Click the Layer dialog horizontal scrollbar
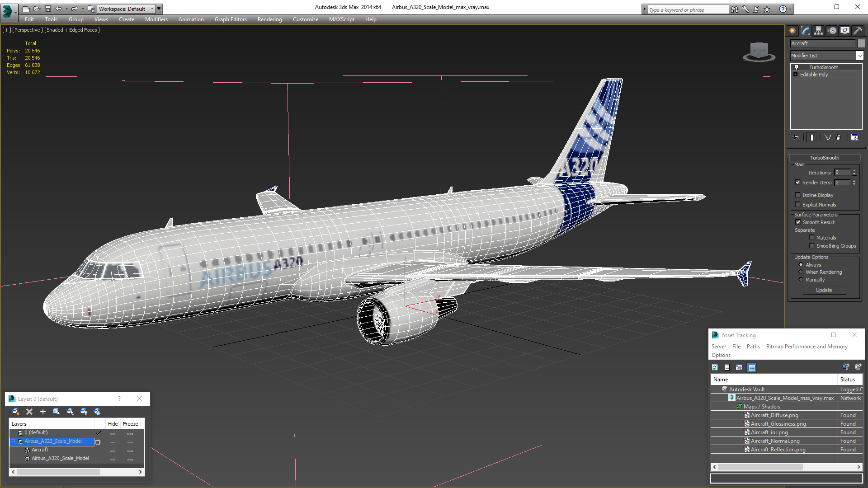 pyautogui.click(x=77, y=472)
